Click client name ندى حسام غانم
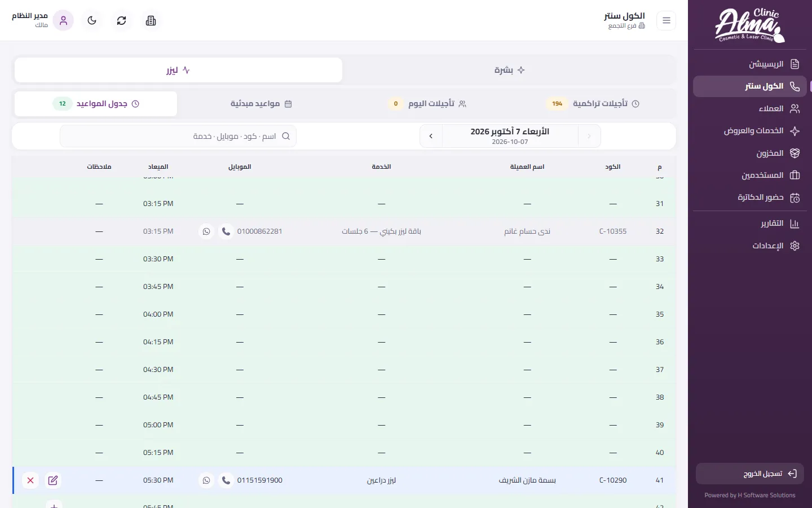Viewport: 812px width, 508px height. 527,231
